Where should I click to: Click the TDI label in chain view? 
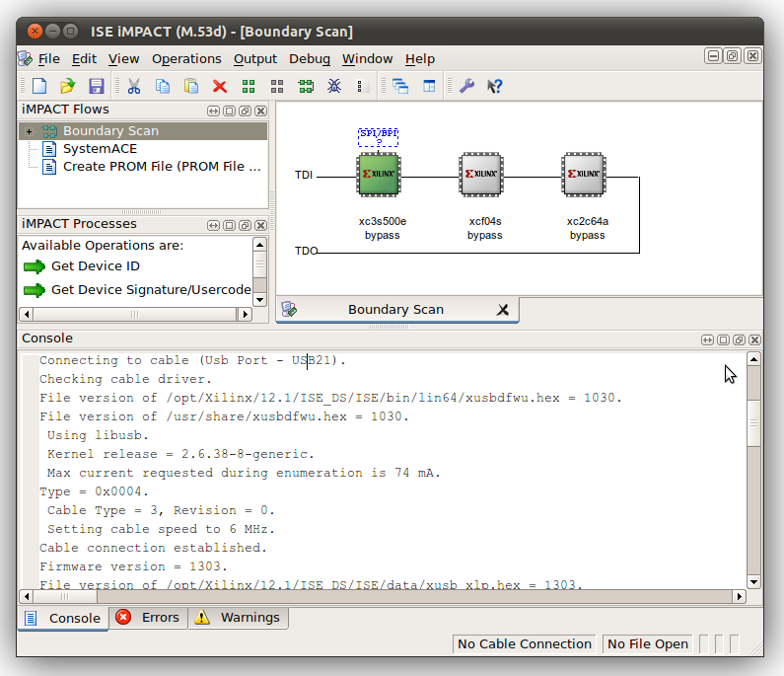pyautogui.click(x=304, y=175)
